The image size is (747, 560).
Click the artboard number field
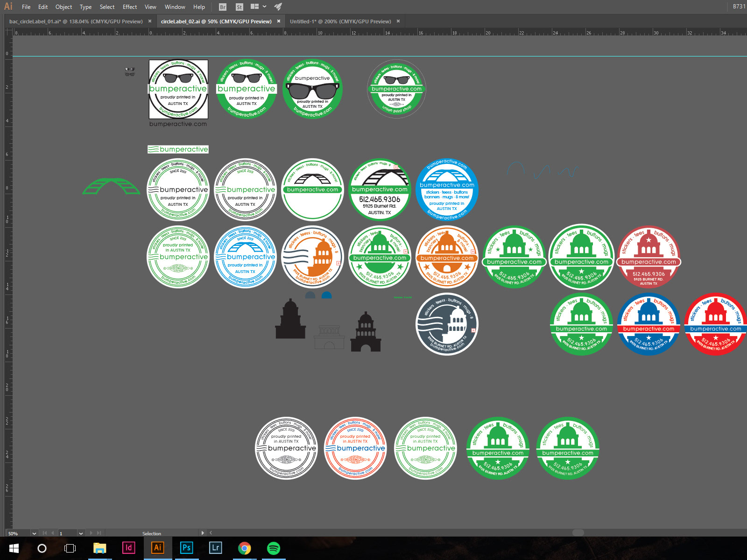(67, 533)
